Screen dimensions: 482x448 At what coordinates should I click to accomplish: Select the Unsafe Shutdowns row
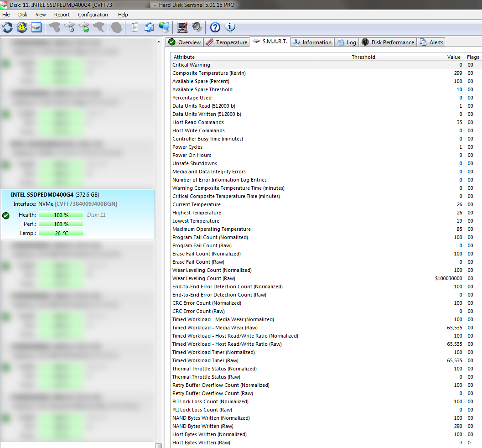pyautogui.click(x=326, y=164)
